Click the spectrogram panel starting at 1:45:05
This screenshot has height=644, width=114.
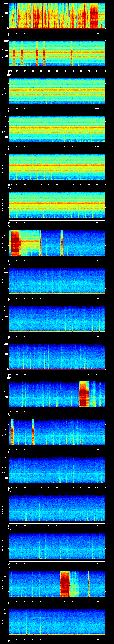[57, 167]
